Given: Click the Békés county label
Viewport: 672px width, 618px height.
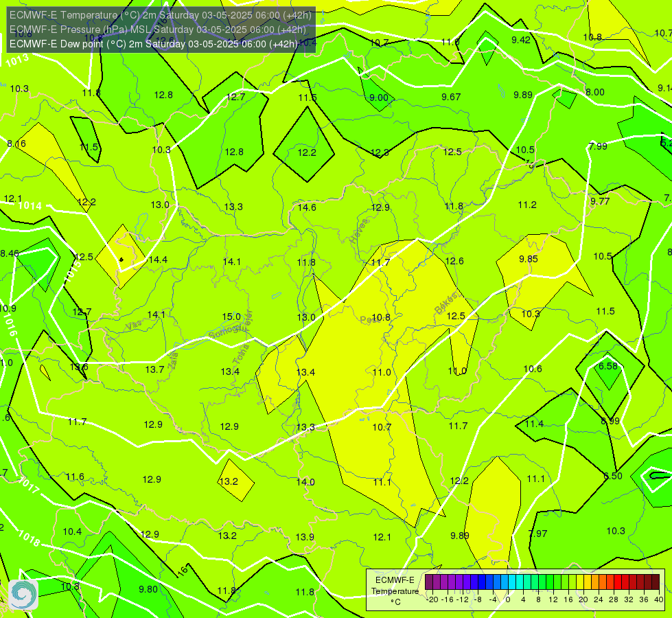Looking at the screenshot, I should click(447, 304).
